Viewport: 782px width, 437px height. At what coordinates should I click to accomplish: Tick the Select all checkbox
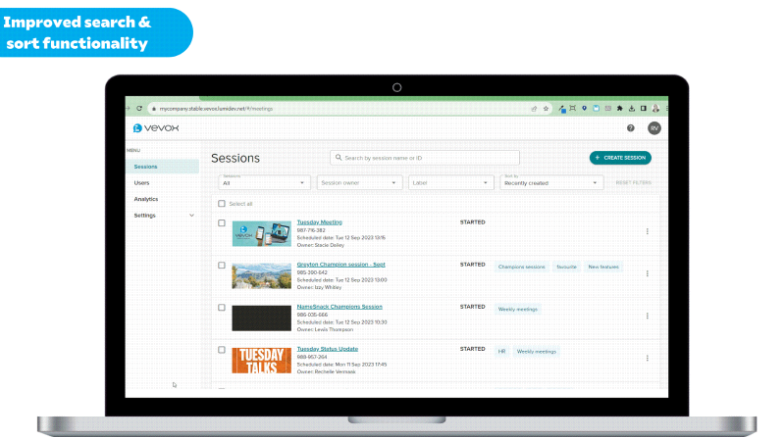[x=222, y=203]
